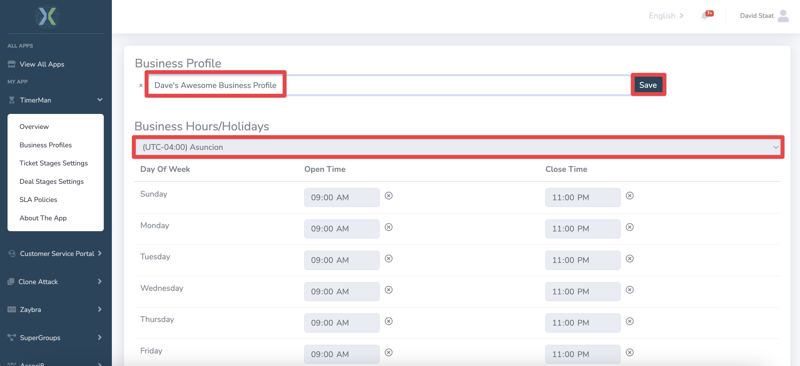Click the David Staat username
The width and height of the screenshot is (800, 366).
[x=756, y=16]
